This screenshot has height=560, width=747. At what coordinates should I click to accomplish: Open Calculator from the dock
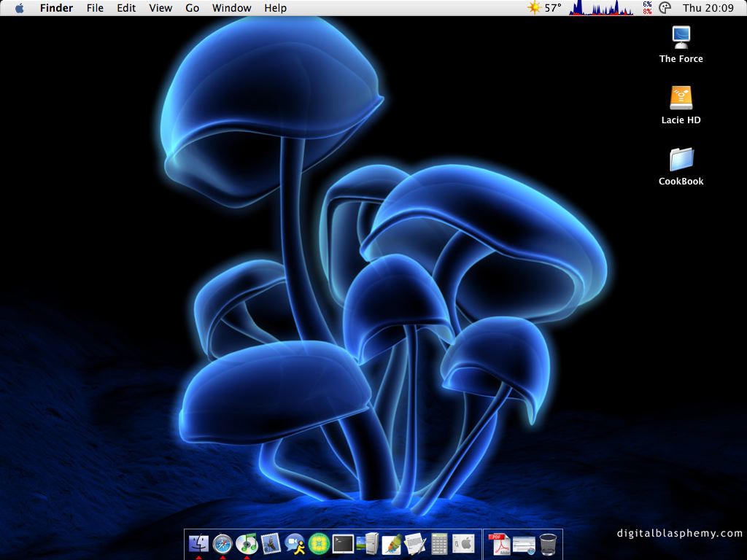439,543
